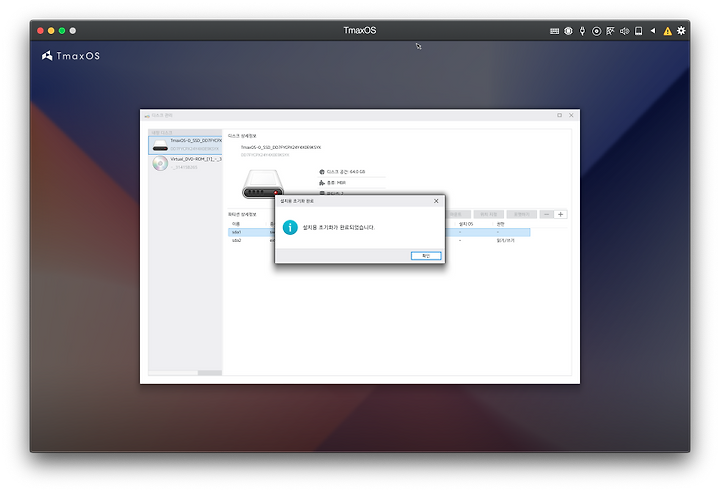Click the yellow warning triangle icon
The image size is (720, 492).
(x=668, y=31)
